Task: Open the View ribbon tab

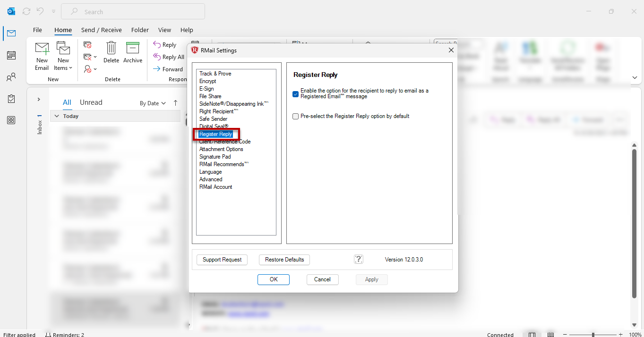Action: [164, 30]
